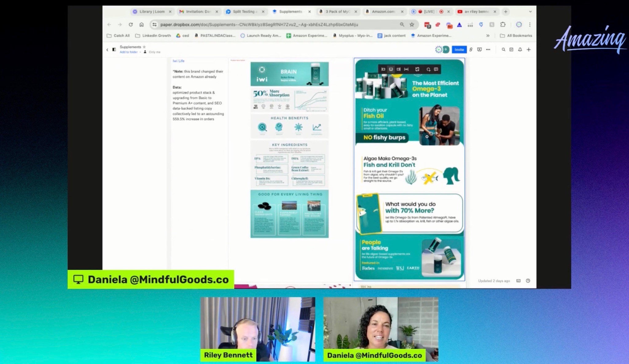Open the Myoplus - Myo-in... bookmark
The width and height of the screenshot is (629, 364).
click(353, 36)
